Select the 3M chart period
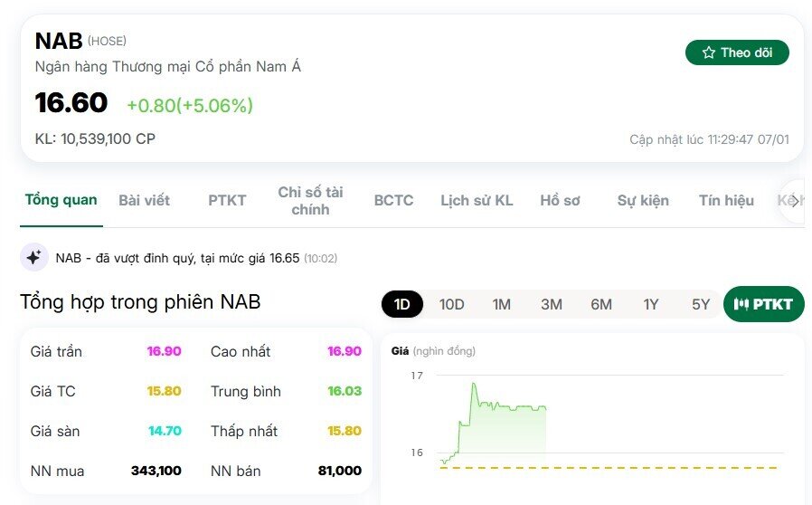812x505 pixels. pyautogui.click(x=552, y=304)
